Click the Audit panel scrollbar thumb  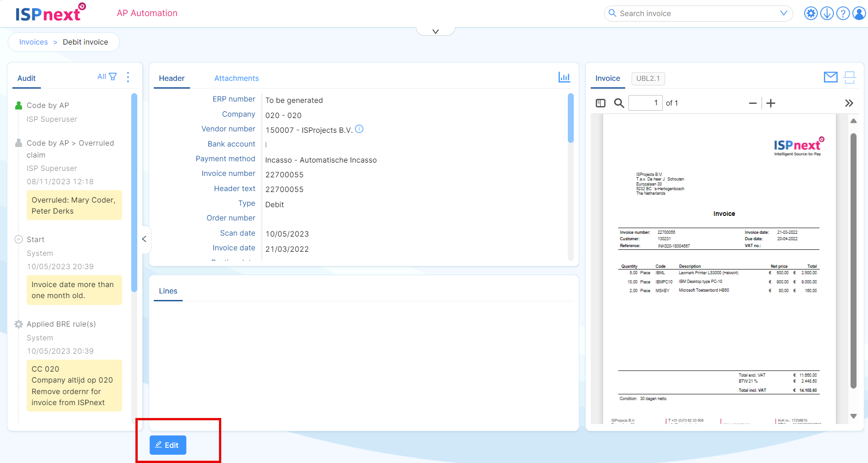(134, 192)
